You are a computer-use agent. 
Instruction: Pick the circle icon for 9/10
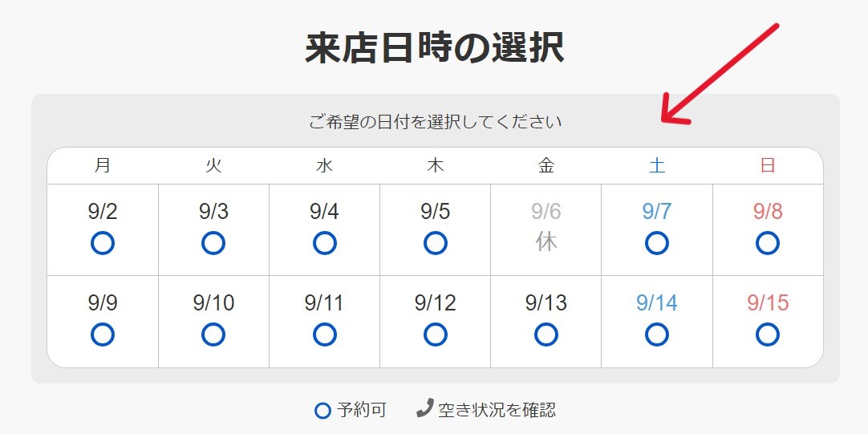click(x=213, y=334)
